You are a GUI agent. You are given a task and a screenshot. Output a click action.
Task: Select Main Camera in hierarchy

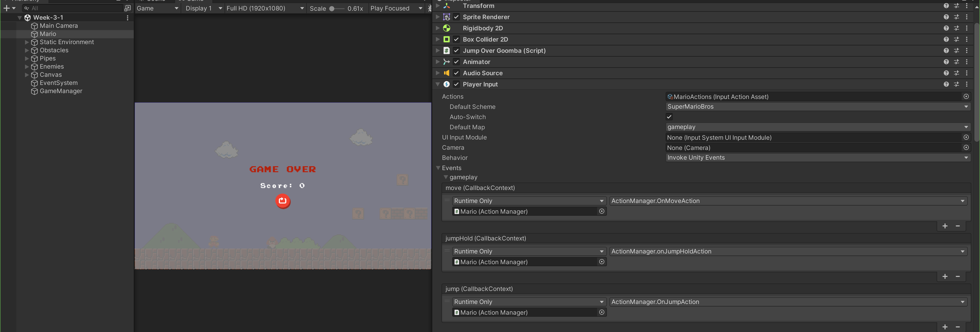pos(59,25)
